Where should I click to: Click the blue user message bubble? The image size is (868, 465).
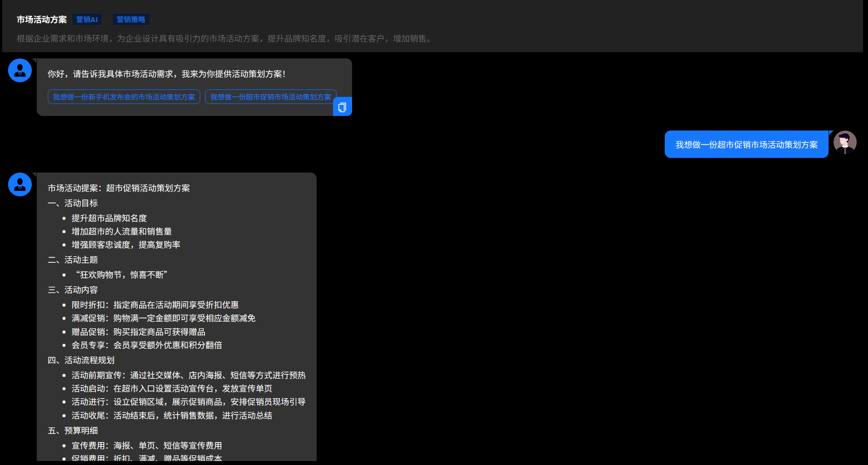746,145
